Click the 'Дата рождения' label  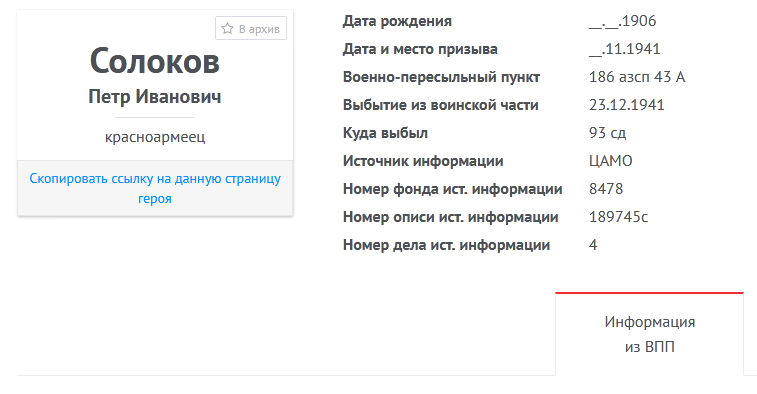(397, 21)
